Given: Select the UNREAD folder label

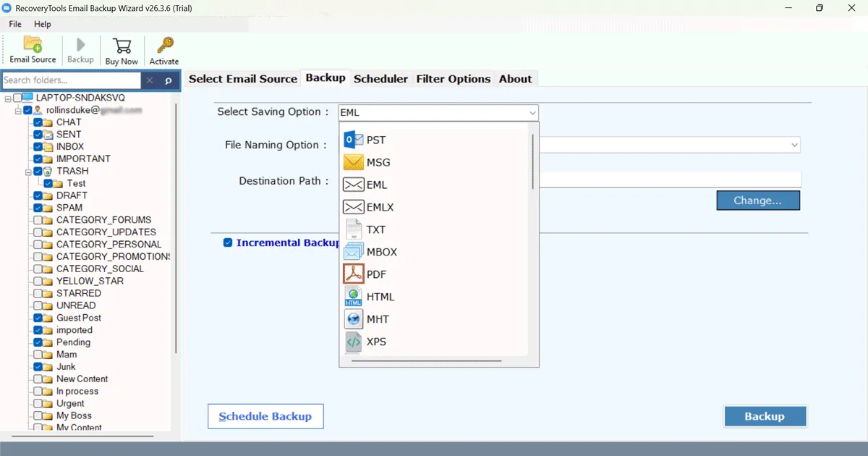Looking at the screenshot, I should [x=76, y=305].
